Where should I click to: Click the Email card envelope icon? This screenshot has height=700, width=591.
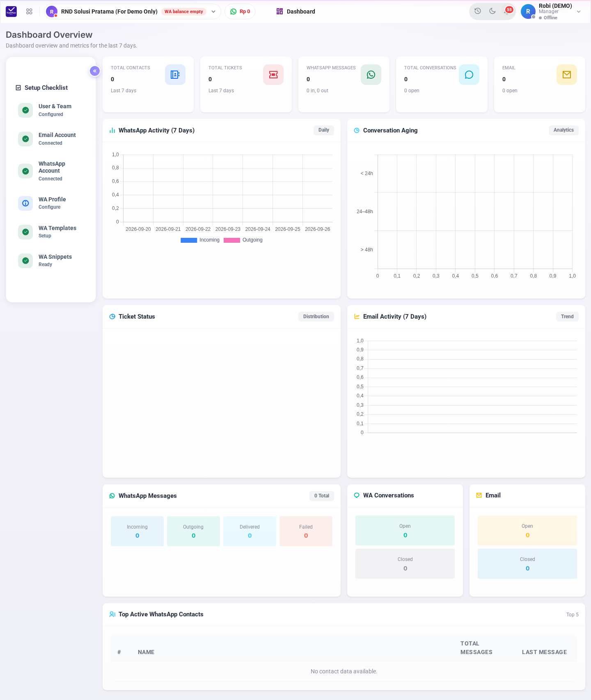567,75
